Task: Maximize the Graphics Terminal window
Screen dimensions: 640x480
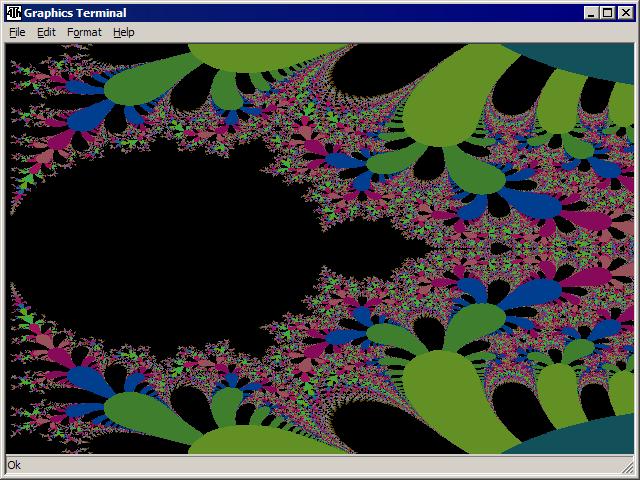Action: (607, 13)
